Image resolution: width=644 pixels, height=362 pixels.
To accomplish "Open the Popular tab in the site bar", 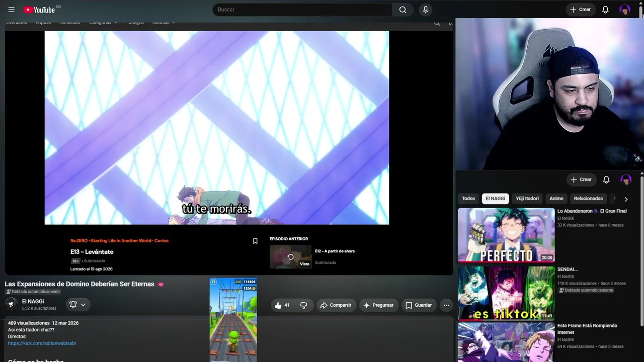I will (43, 23).
